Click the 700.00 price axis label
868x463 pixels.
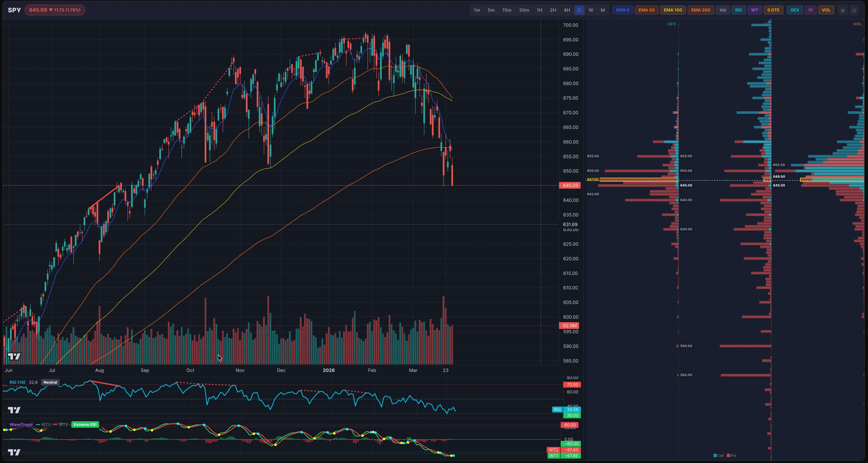pos(571,25)
